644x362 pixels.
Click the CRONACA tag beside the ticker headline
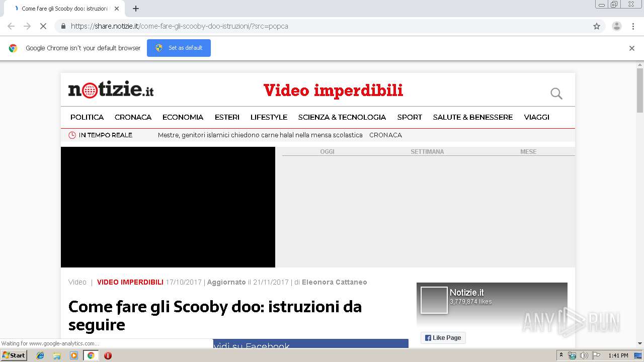[x=385, y=135]
